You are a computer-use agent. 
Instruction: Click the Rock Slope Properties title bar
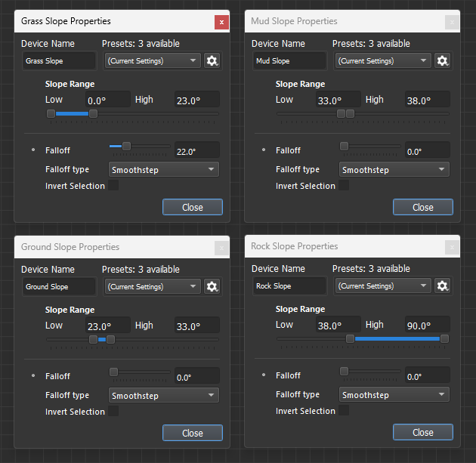pos(344,246)
